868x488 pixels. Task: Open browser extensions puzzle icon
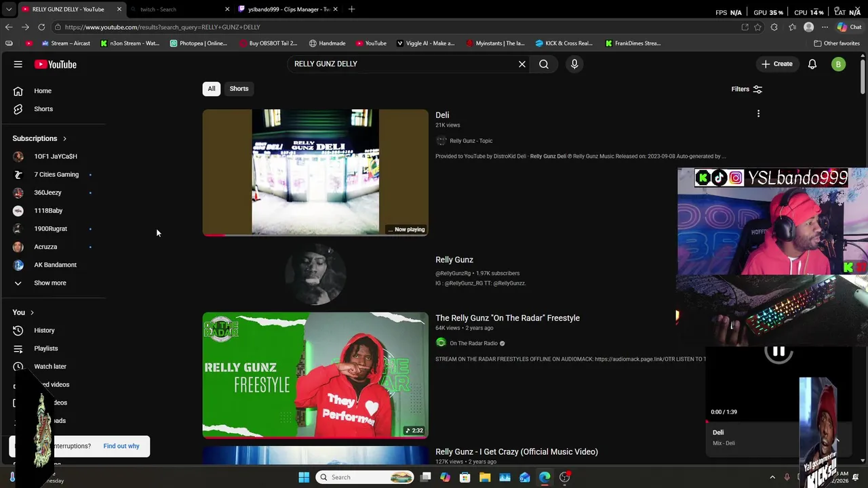click(774, 27)
